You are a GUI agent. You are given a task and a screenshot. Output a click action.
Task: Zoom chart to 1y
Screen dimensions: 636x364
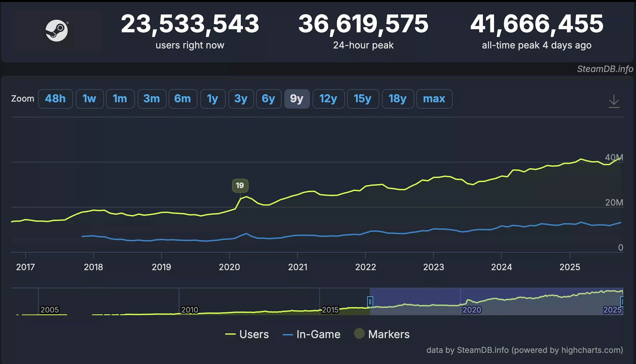tap(213, 99)
